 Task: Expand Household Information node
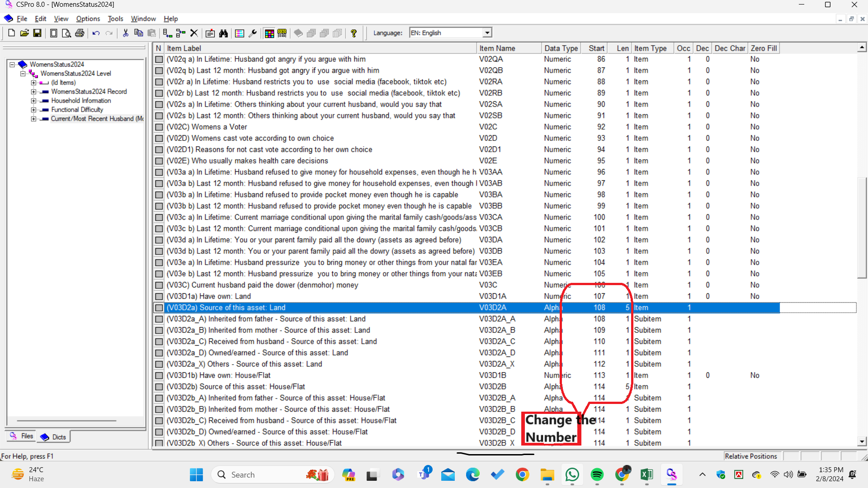tap(33, 101)
